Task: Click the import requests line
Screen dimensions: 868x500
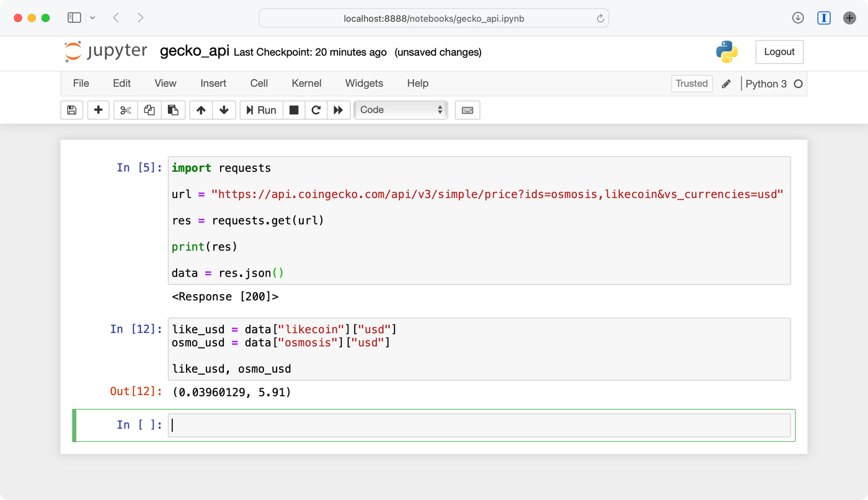Action: click(x=221, y=168)
